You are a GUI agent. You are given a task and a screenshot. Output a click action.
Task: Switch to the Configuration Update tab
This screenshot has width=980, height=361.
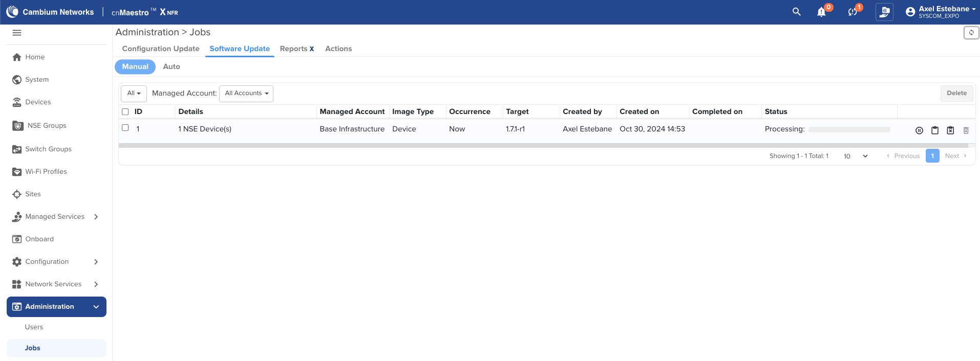(x=161, y=49)
